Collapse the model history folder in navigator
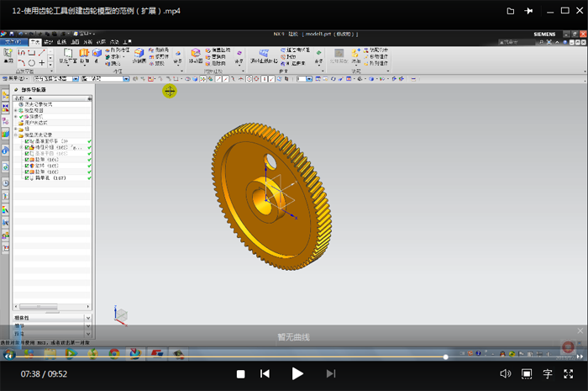 (x=16, y=135)
